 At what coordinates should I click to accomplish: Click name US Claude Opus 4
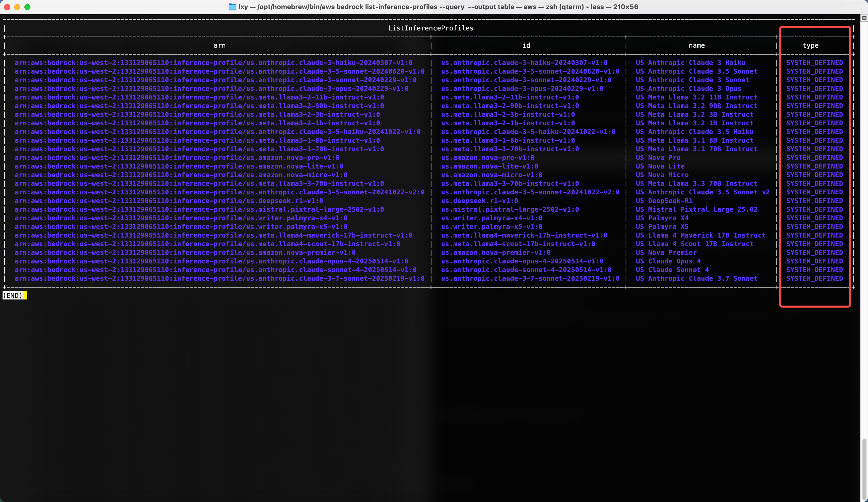click(668, 261)
